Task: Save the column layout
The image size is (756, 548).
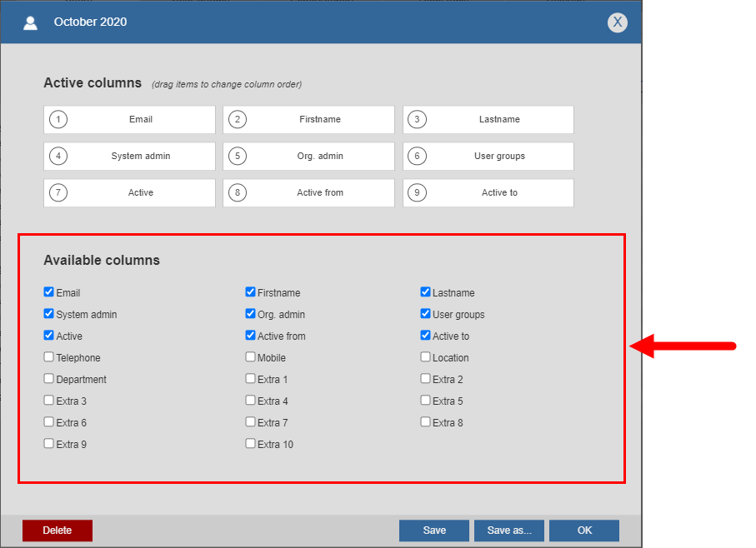Action: tap(434, 531)
